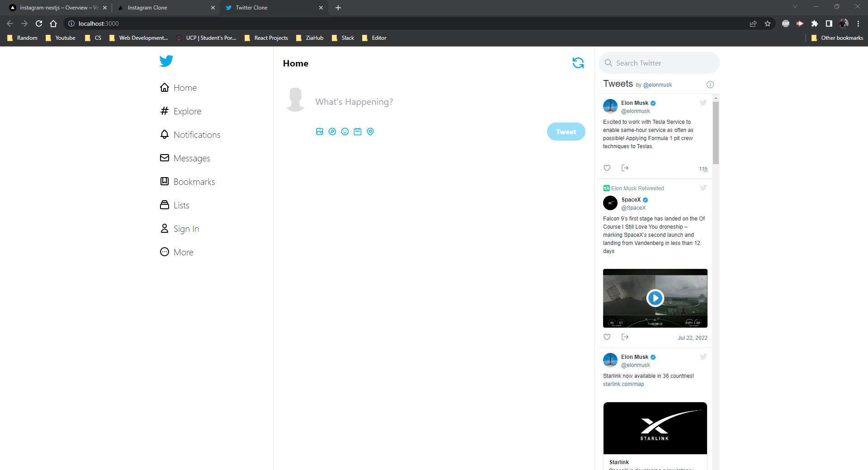Click the browser back arrow

pyautogui.click(x=10, y=23)
